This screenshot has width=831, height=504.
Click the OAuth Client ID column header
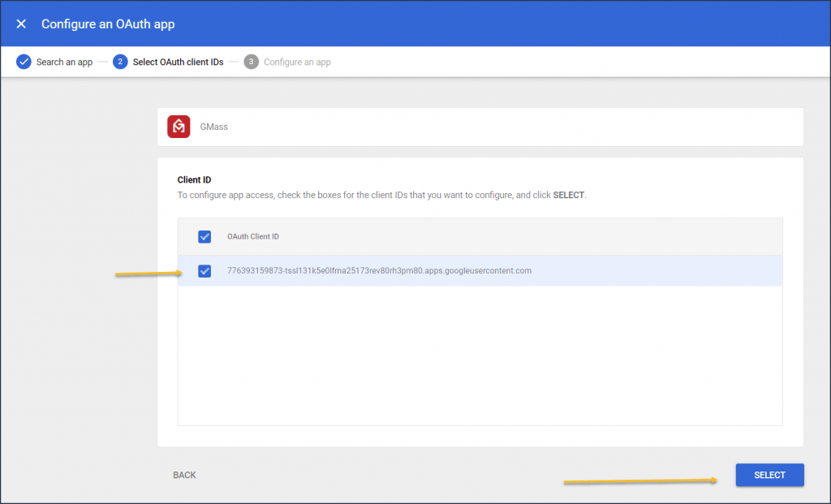click(x=253, y=236)
